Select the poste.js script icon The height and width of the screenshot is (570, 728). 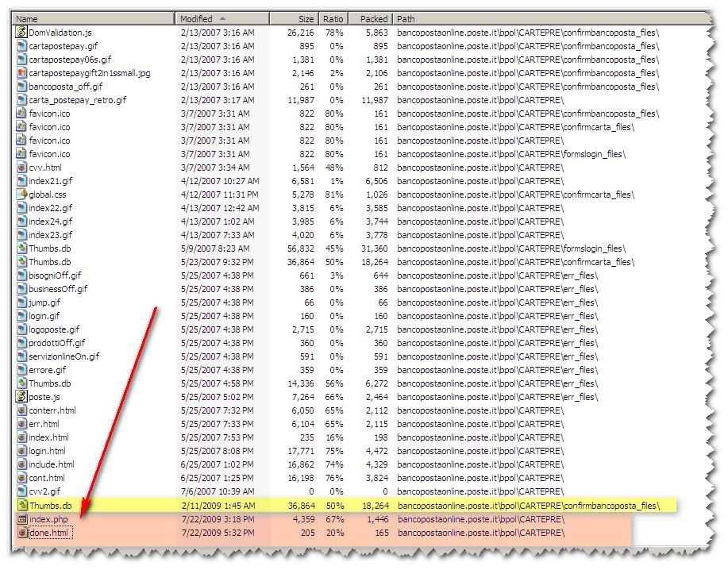22,397
